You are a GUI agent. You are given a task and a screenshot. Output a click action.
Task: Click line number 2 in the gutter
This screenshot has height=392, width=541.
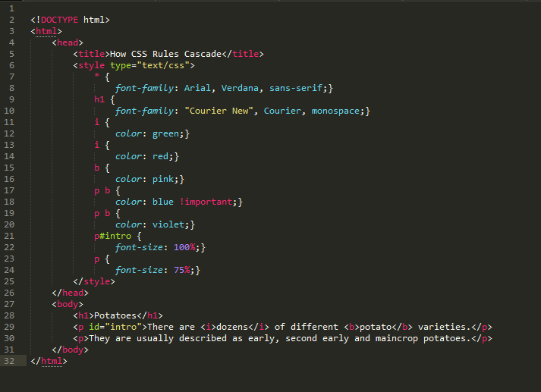click(x=11, y=20)
